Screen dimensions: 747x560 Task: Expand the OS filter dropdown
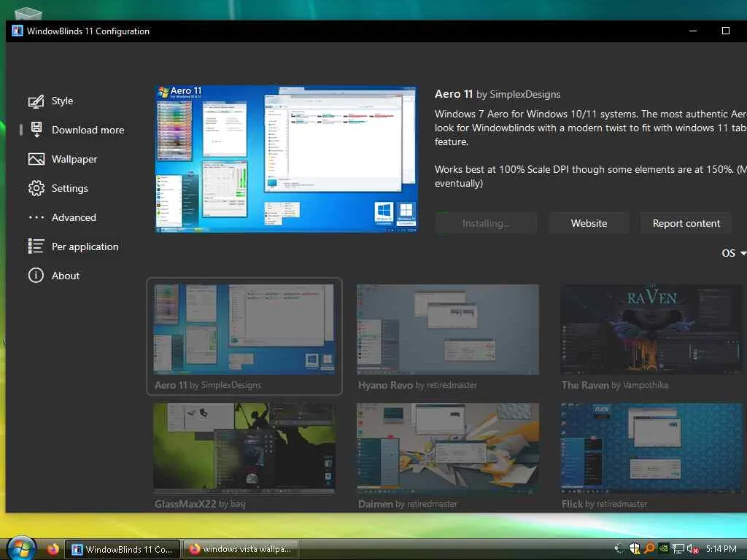(734, 253)
